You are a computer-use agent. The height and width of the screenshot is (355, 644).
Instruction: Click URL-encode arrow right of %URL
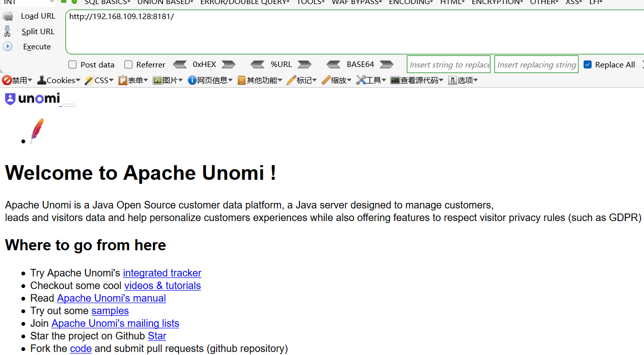click(305, 64)
